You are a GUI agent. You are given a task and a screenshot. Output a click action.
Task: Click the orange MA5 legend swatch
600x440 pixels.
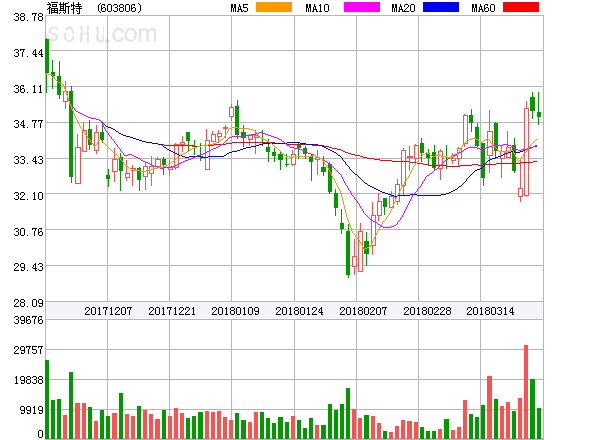pos(273,7)
